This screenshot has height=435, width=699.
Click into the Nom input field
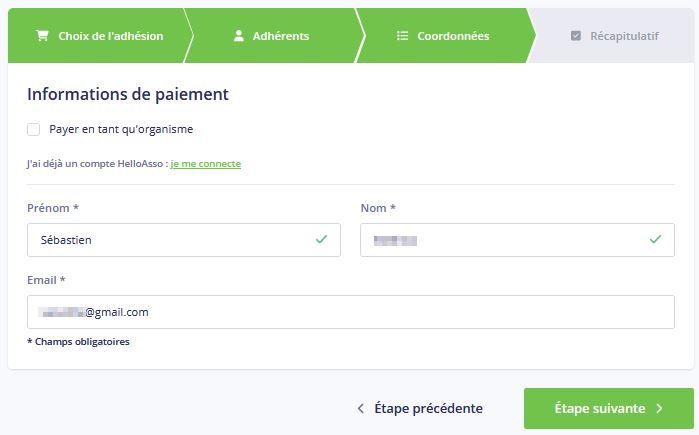point(517,240)
